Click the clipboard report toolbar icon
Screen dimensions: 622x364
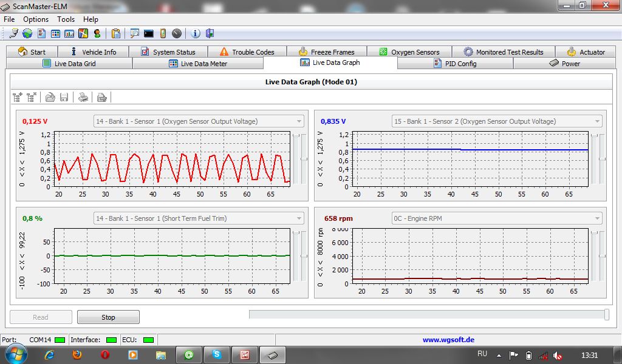[116, 33]
